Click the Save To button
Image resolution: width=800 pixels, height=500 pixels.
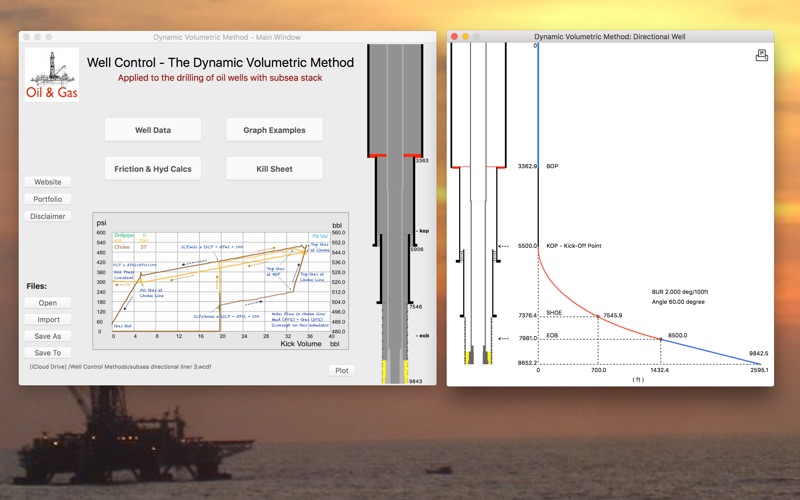pos(48,353)
